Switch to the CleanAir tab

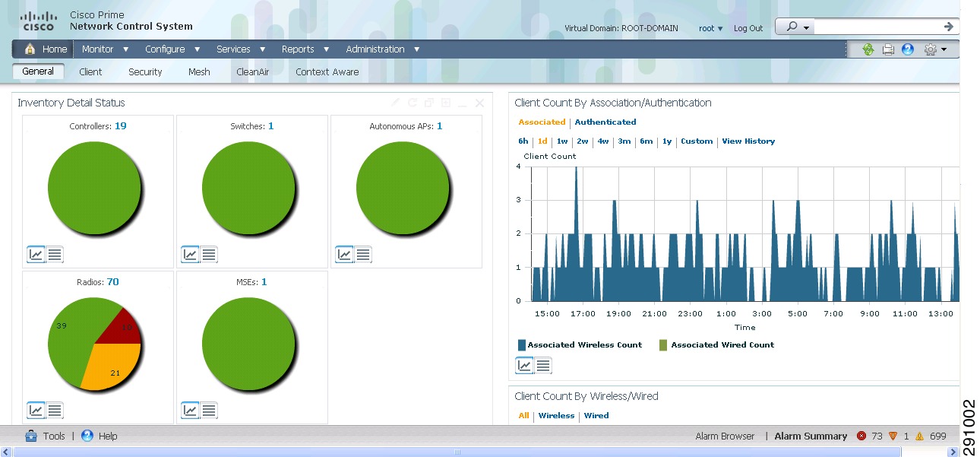(253, 71)
